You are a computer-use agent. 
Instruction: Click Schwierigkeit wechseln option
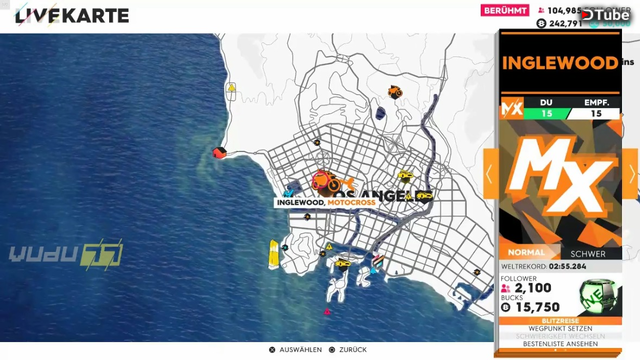tap(560, 336)
